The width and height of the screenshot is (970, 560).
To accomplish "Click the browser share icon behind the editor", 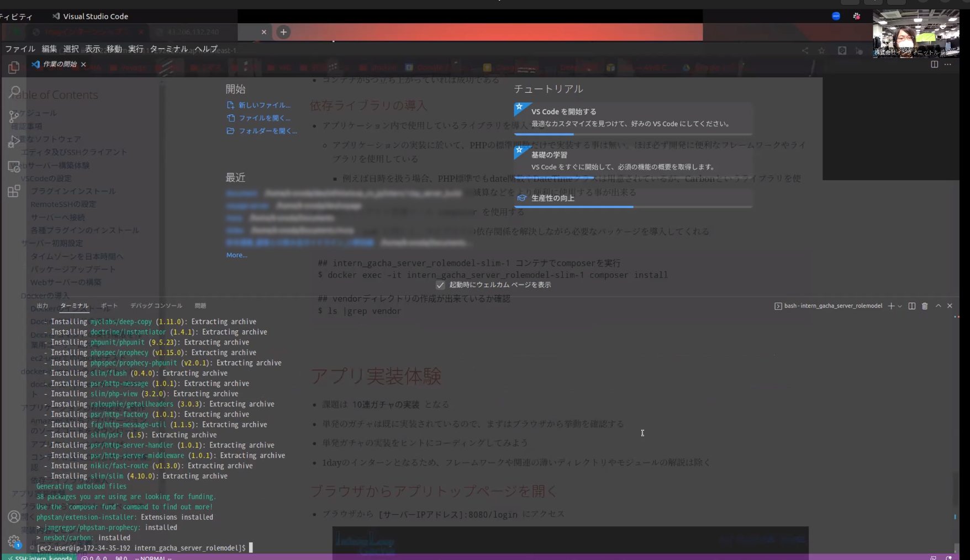I will pyautogui.click(x=805, y=50).
